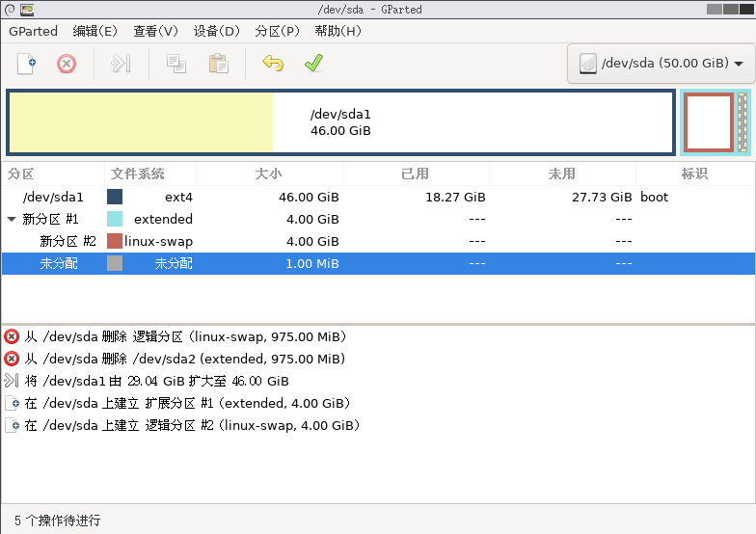Screen dimensions: 756x534
Task: Click the New partition toolbar icon
Action: click(x=27, y=64)
